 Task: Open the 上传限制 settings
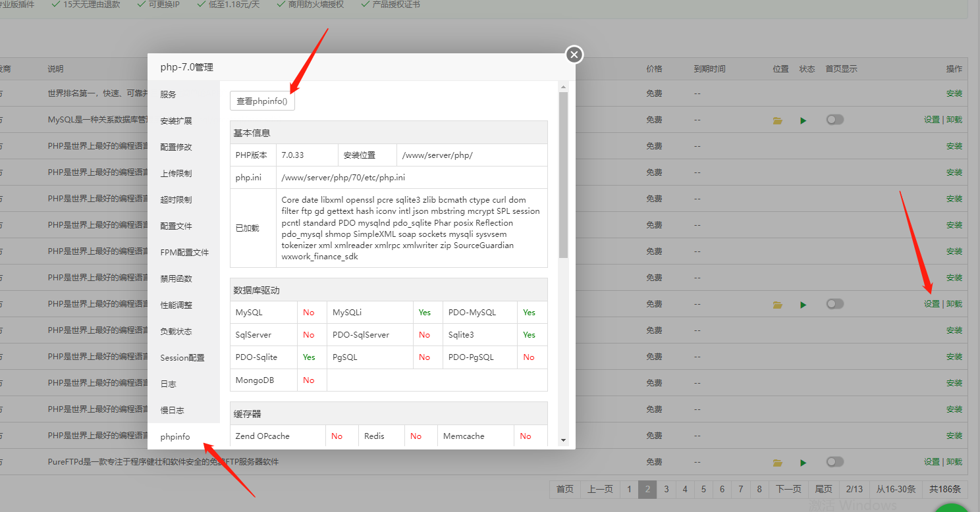click(184, 173)
